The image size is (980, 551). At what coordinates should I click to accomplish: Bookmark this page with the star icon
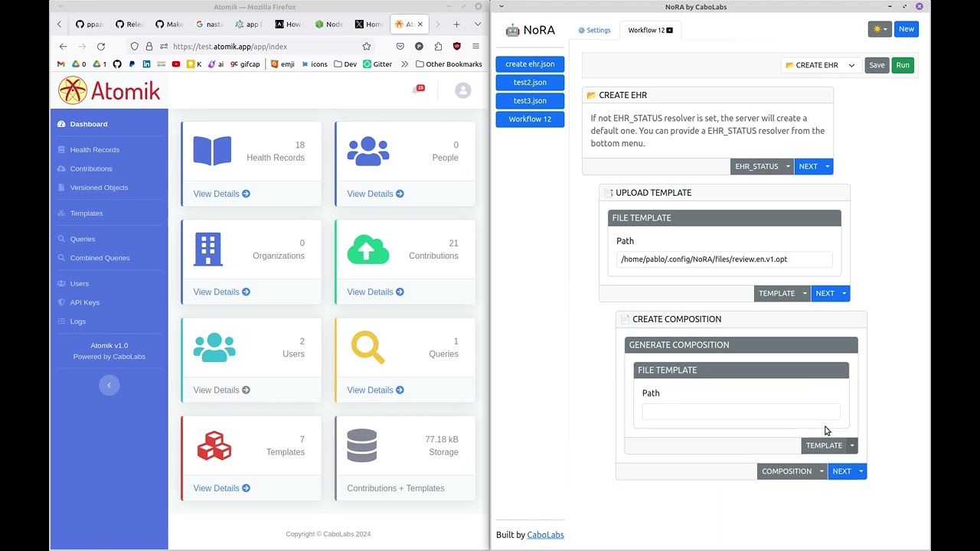click(367, 46)
